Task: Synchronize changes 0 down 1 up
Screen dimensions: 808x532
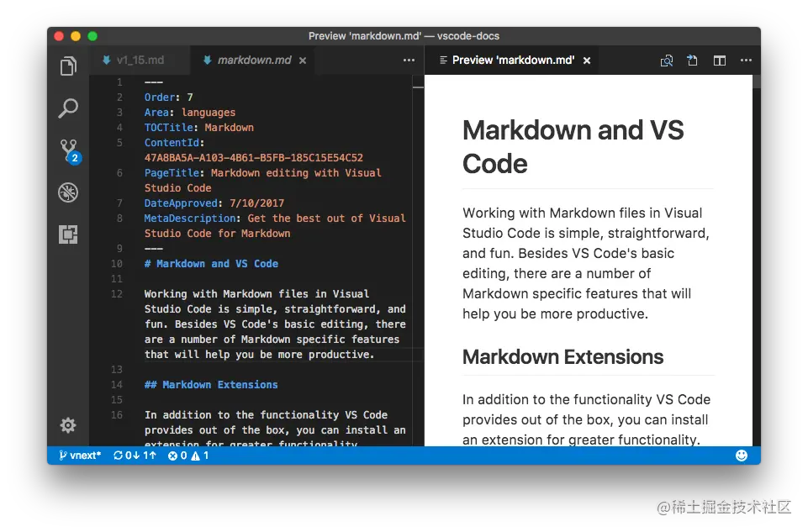Action: coord(135,456)
